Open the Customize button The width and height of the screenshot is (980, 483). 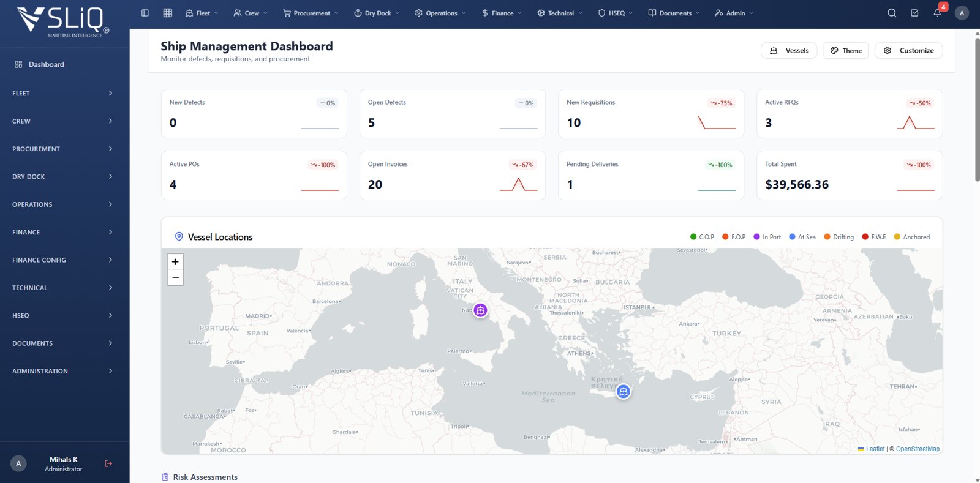[x=908, y=51]
